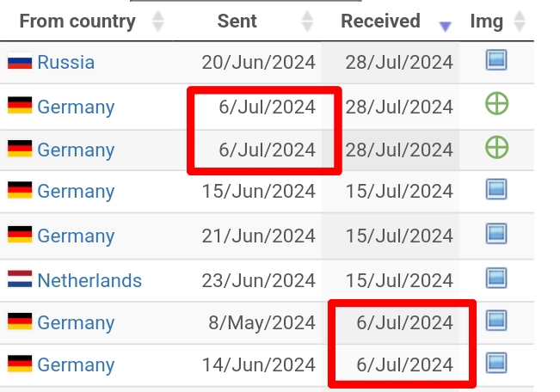560x392 pixels.
Task: Click the 23/Jun/2024 sent date cell
Action: pos(259,280)
